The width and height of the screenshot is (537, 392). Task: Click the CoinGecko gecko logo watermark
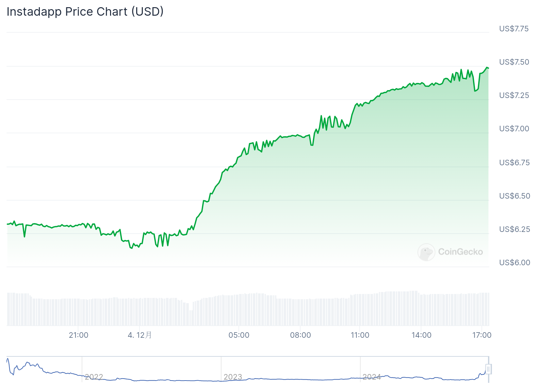point(426,252)
